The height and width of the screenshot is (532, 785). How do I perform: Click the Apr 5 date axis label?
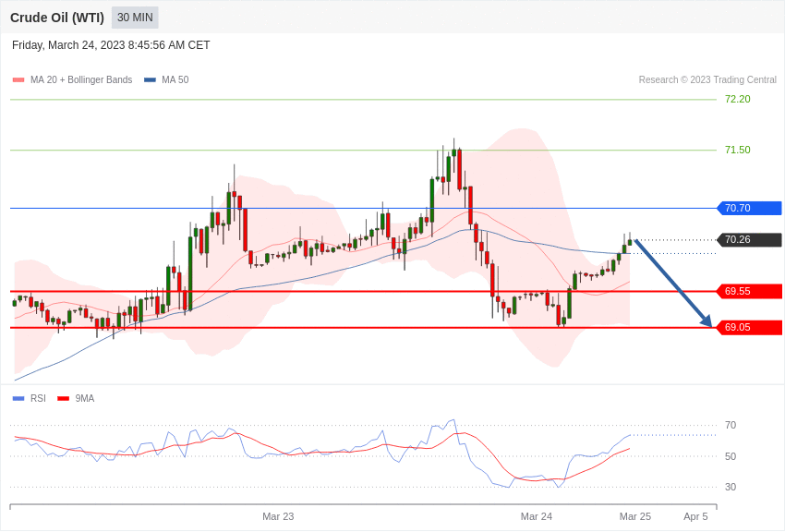[x=696, y=516]
